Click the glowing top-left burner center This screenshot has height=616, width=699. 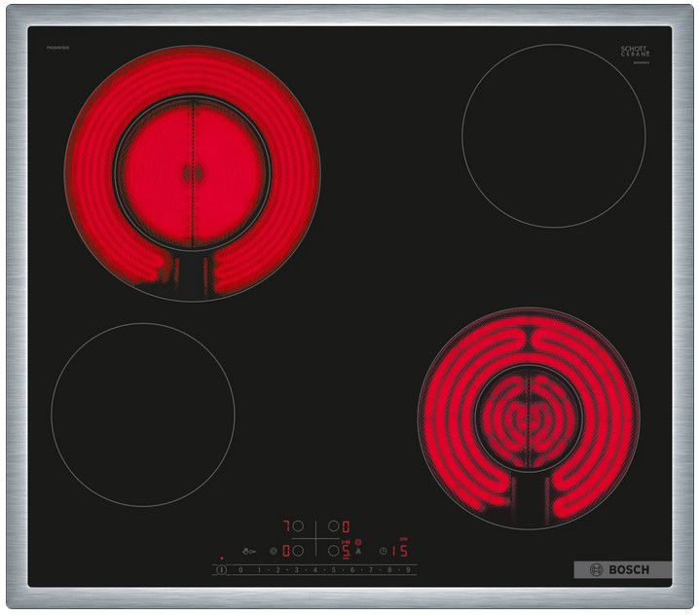coord(192,173)
